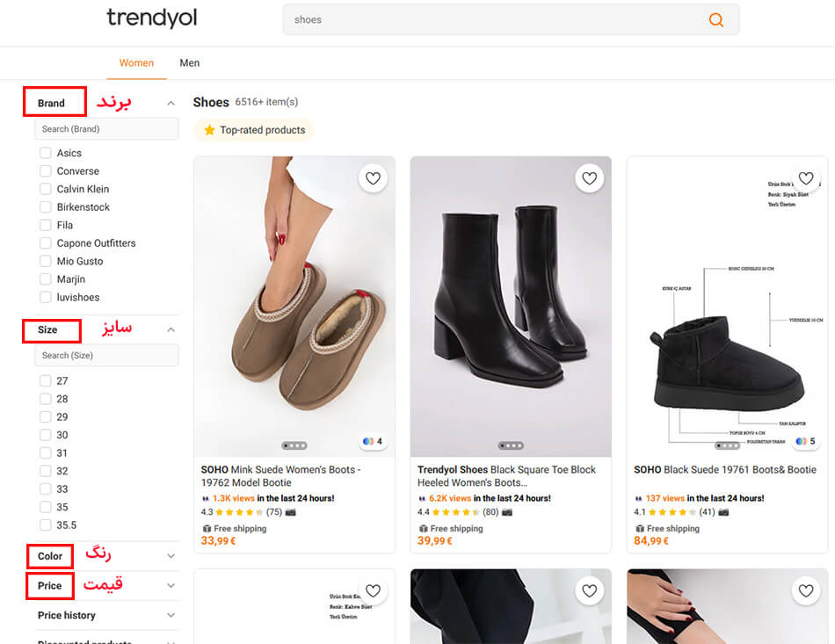Click the Top-rated products button

click(x=253, y=130)
